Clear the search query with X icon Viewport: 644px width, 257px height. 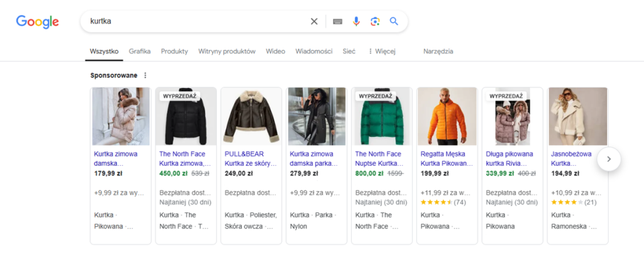point(314,21)
